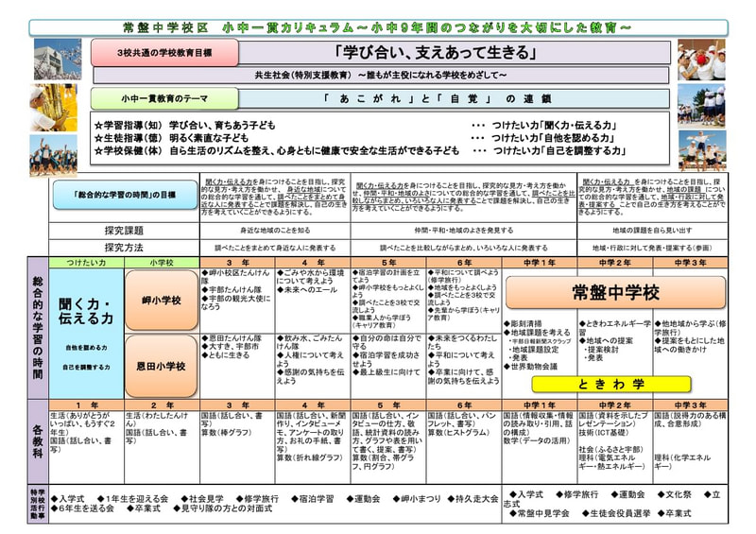
Task: Click the heading 「学び合い、支えあって生きる」
Action: click(x=437, y=52)
